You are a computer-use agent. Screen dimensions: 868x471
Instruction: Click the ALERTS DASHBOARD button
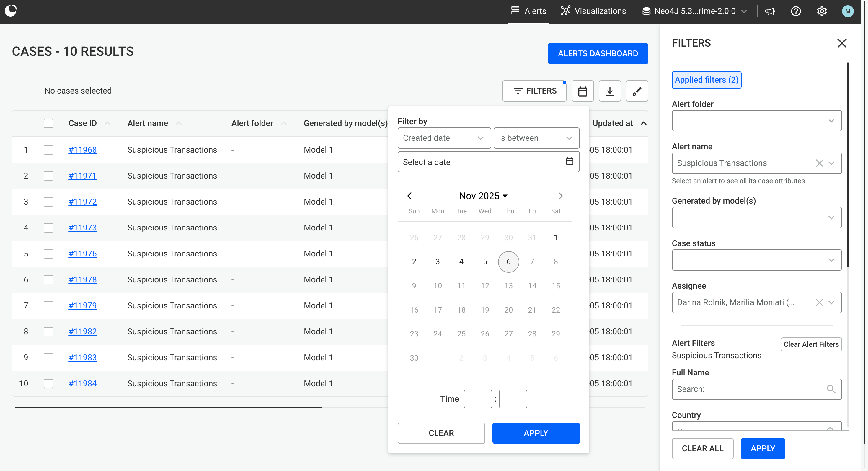[598, 54]
